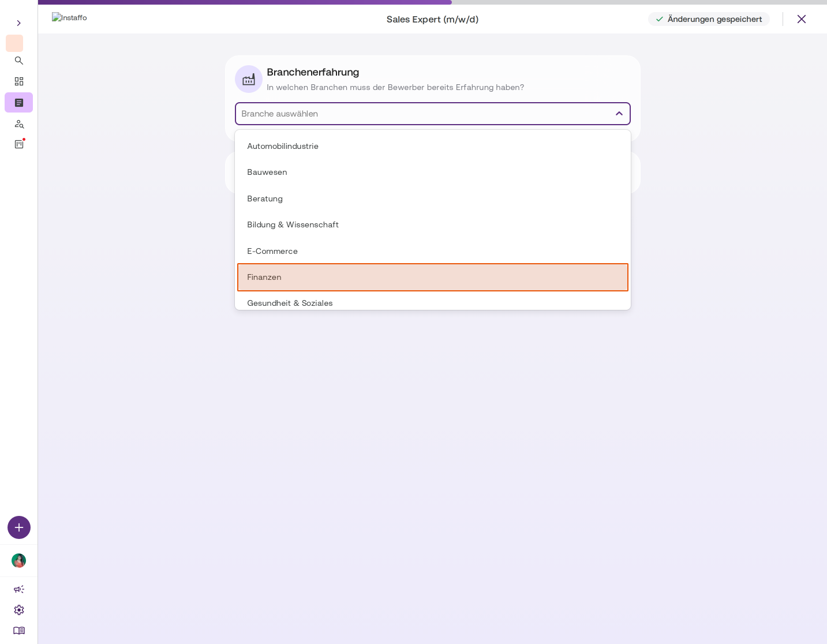Close the job editor with X
The width and height of the screenshot is (827, 644).
802,19
